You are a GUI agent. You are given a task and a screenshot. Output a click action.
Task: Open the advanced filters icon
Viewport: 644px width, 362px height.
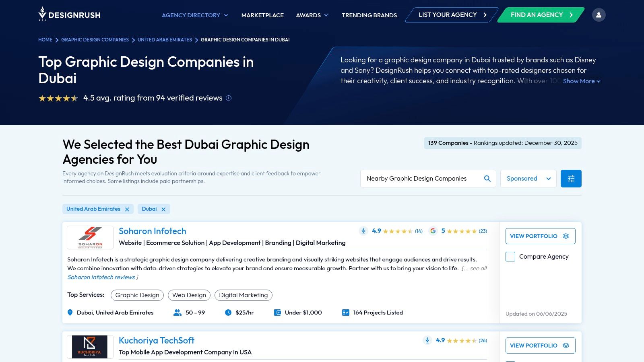tap(571, 178)
